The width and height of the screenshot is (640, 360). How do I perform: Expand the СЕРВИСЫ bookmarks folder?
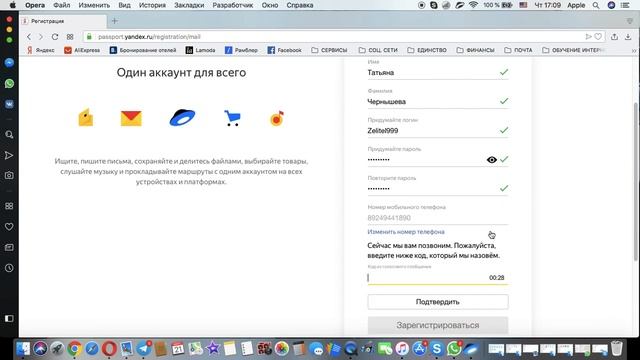(329, 50)
